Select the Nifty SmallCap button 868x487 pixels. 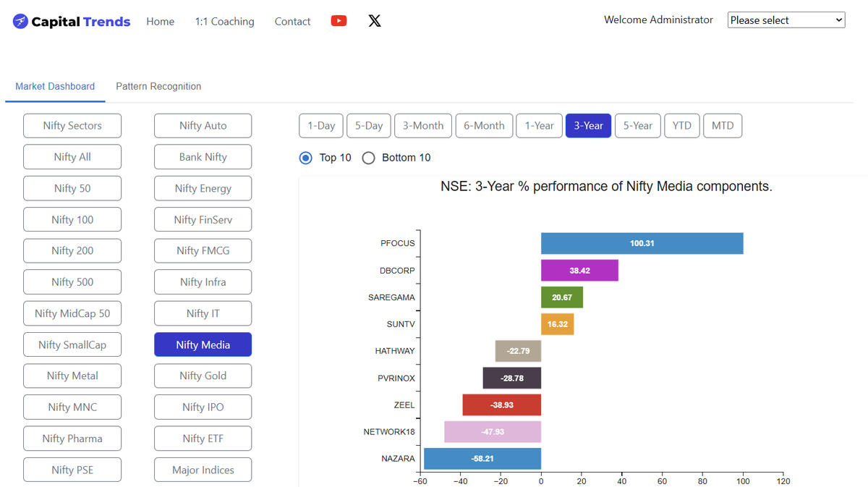(72, 344)
